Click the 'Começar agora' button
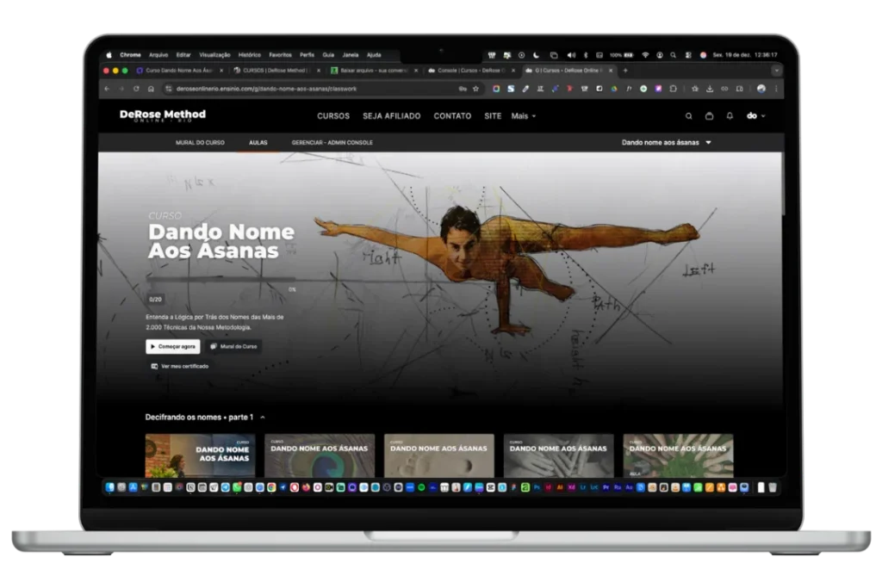 coord(172,347)
